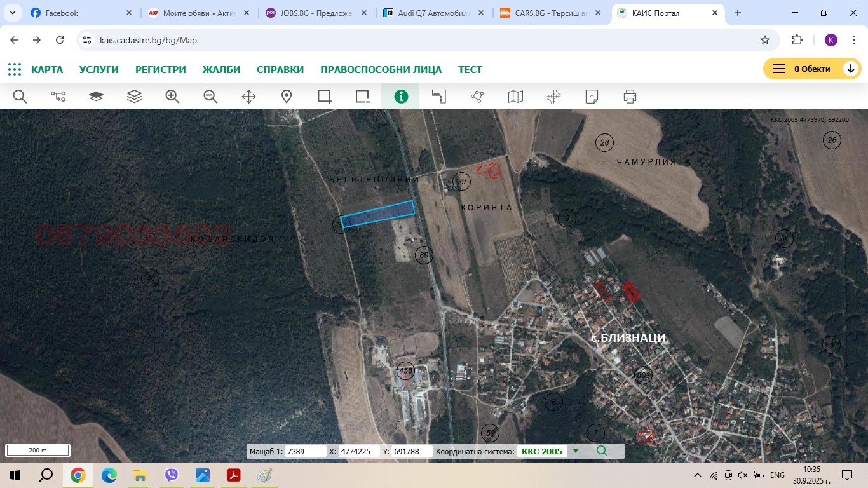This screenshot has height=488, width=868.
Task: Select the coordinate grid crosshair tool
Action: (x=553, y=96)
